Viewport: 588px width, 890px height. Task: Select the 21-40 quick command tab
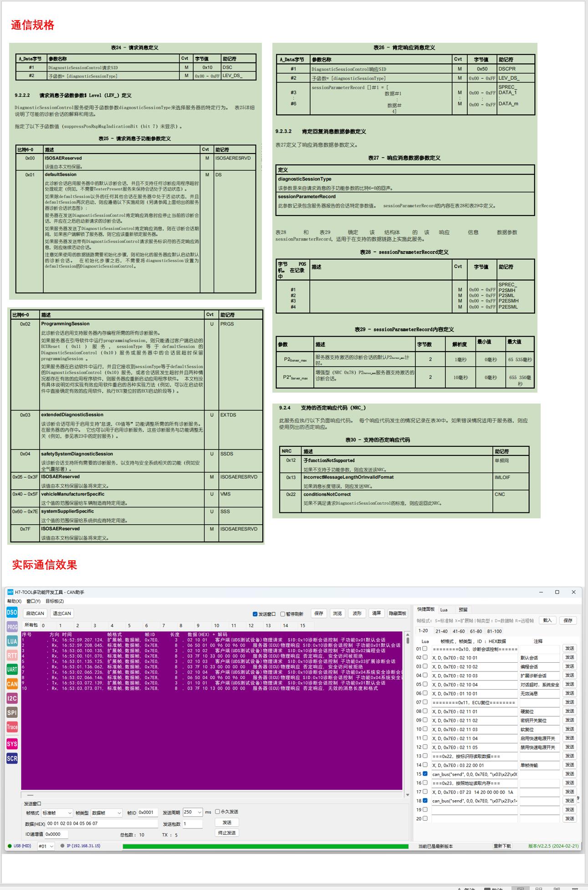pos(441,631)
